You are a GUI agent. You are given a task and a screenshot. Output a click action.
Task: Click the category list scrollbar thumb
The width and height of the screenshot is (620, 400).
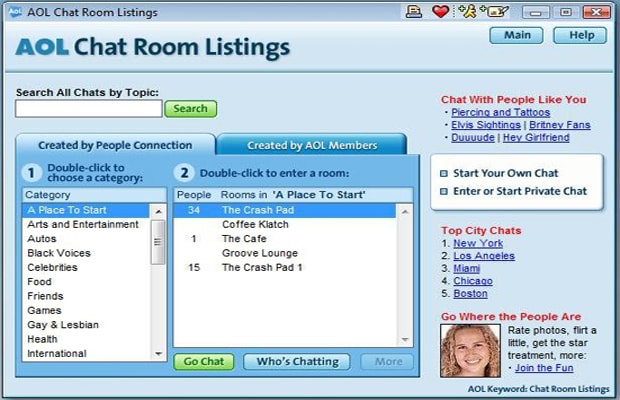pos(158,242)
